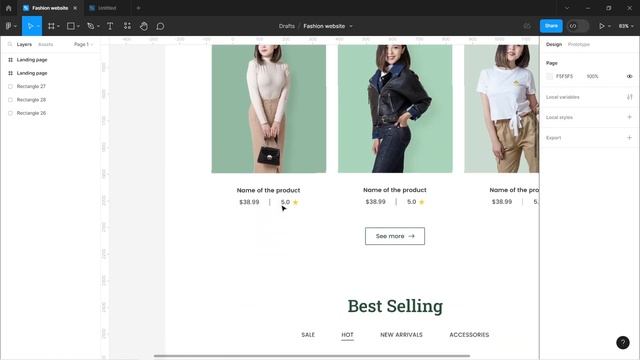The width and height of the screenshot is (640, 360).
Task: Select the HOT tab on canvas
Action: tap(347, 334)
